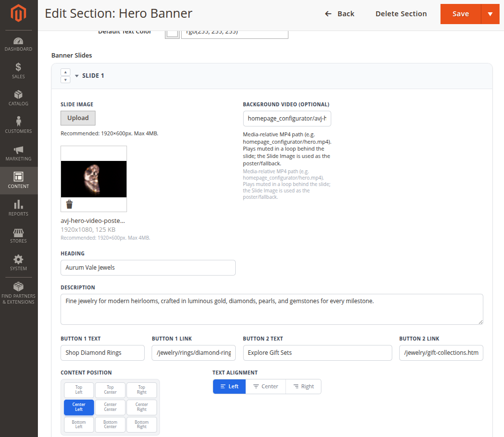Open the Stores sidebar menu
The height and width of the screenshot is (437, 504).
click(x=18, y=236)
